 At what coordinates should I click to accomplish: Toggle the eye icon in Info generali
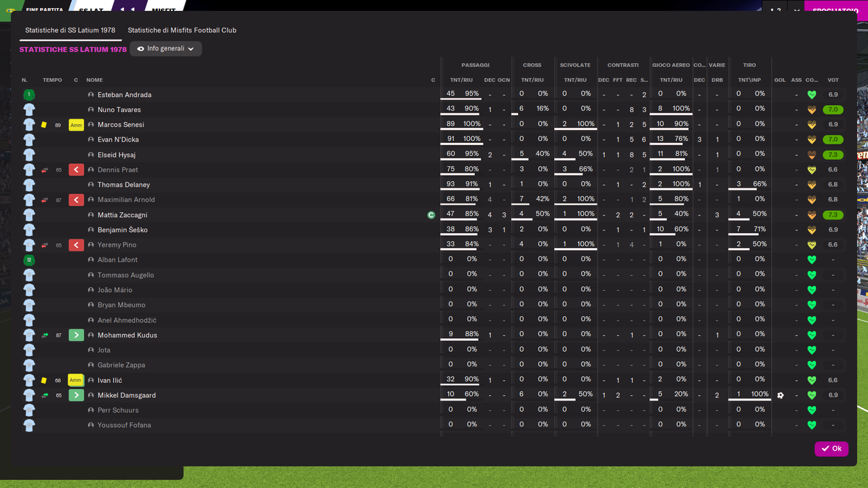141,49
